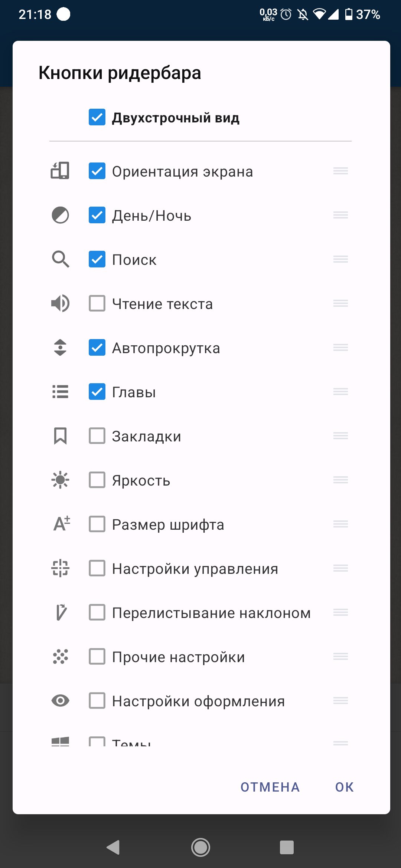Tap the font size A± icon

click(x=62, y=524)
